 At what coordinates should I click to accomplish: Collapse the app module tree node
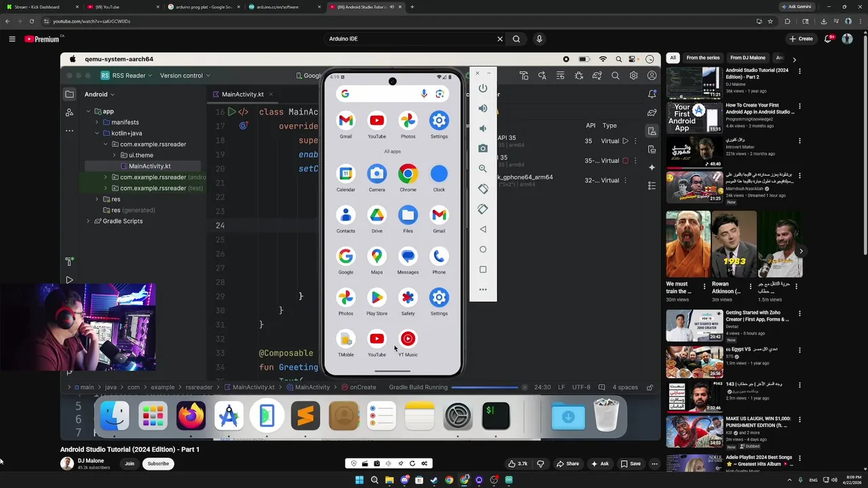[x=88, y=111]
